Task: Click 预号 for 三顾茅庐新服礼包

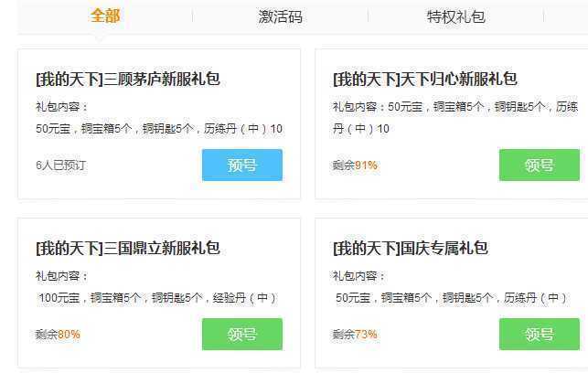Action: tap(242, 165)
